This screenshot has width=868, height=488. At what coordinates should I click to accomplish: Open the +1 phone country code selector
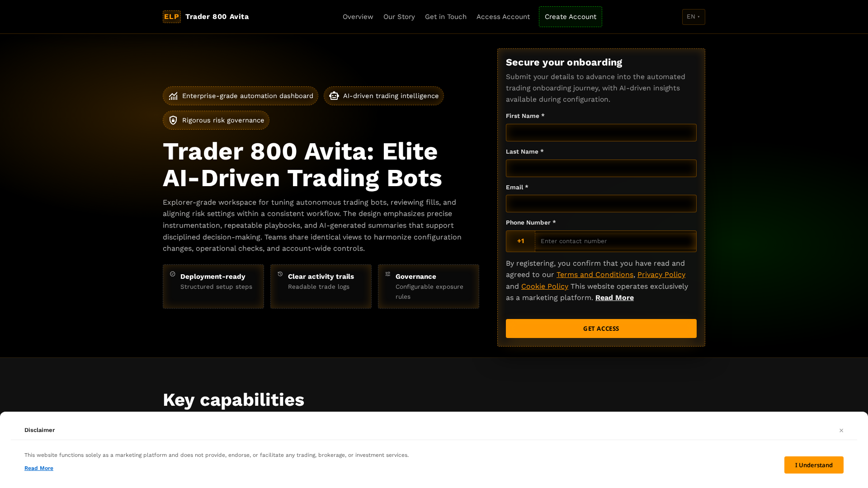click(520, 241)
